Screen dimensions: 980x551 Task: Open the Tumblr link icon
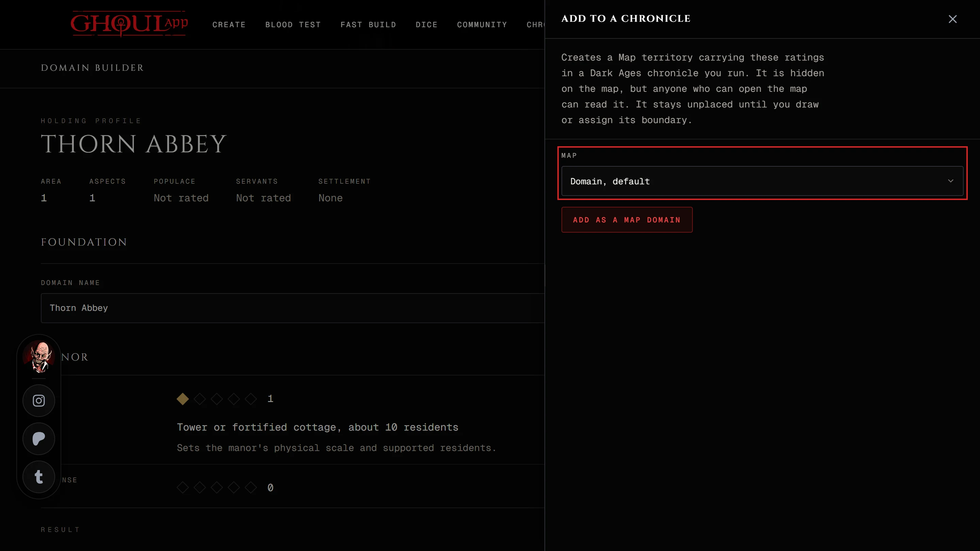(x=39, y=477)
